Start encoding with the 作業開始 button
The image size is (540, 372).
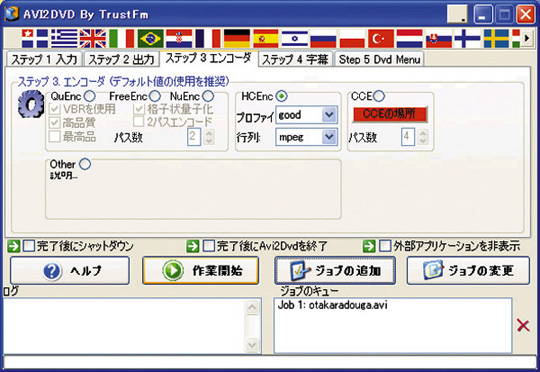tap(200, 270)
